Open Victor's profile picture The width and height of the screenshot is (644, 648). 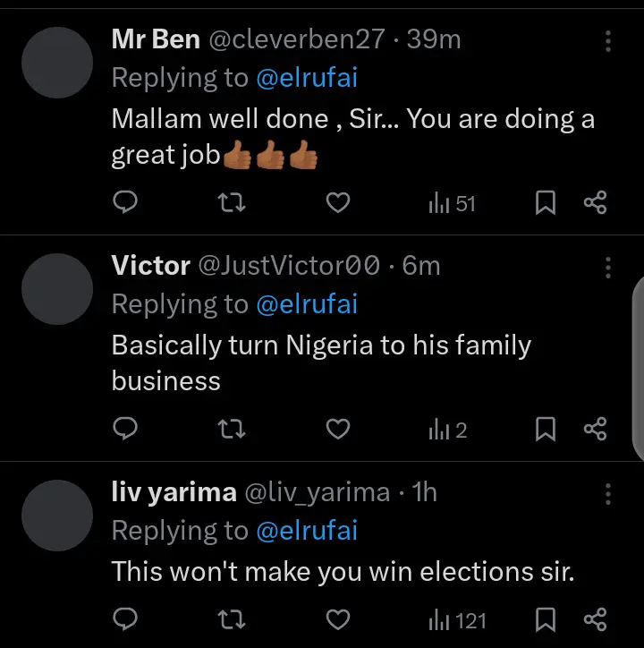(57, 288)
